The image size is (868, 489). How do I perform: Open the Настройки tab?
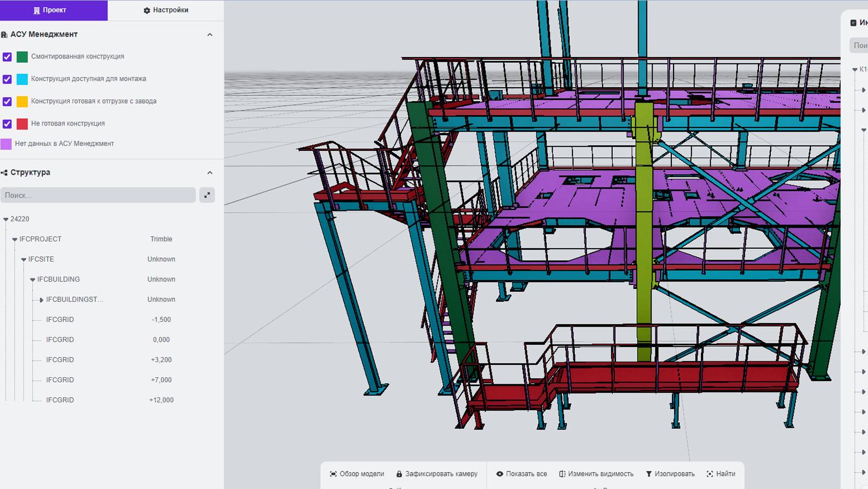click(x=166, y=10)
